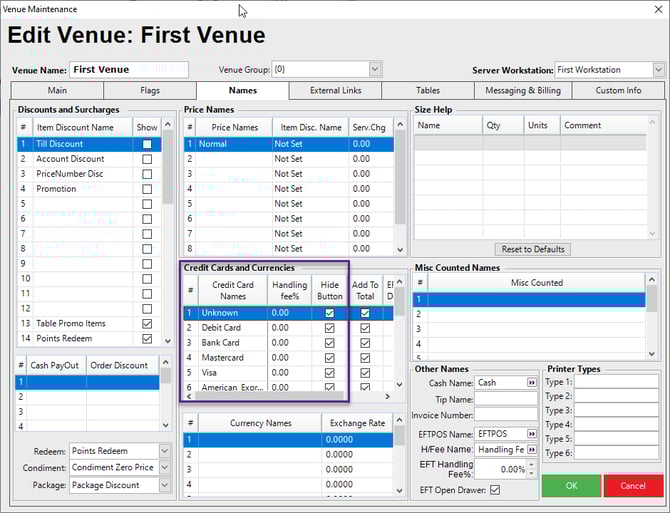
Task: Click the H/Fee Name lookup arrow icon
Action: [x=532, y=450]
